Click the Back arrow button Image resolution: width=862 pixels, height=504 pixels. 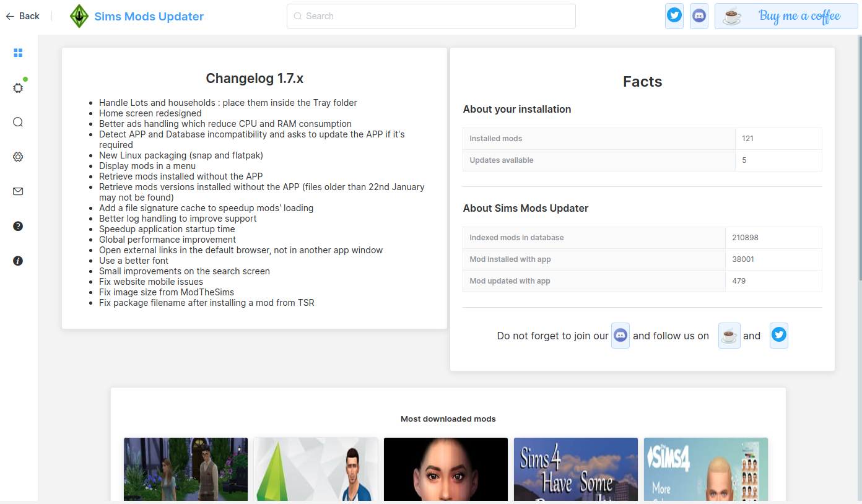[22, 16]
